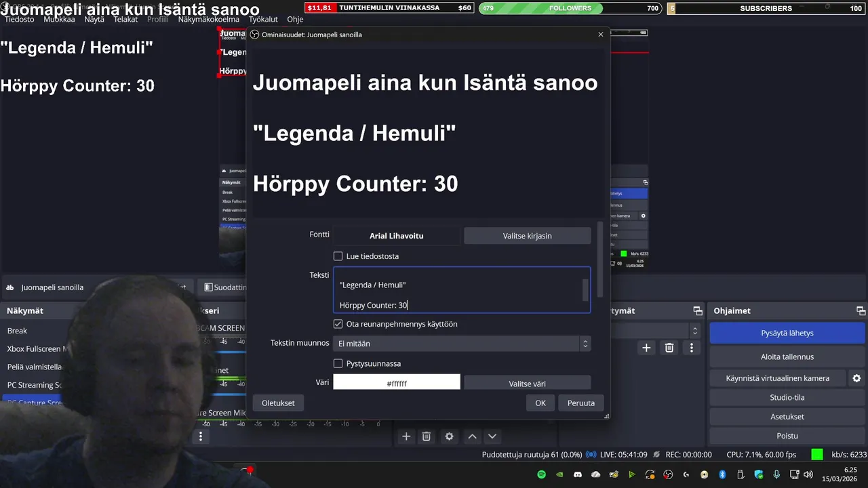The width and height of the screenshot is (868, 488).
Task: Click the Poistu exit button
Action: (x=787, y=436)
